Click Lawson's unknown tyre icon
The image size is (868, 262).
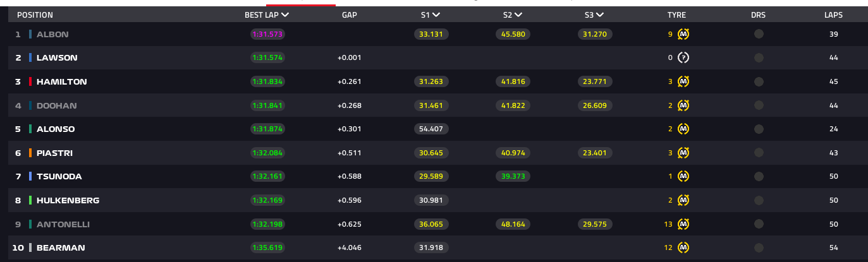click(683, 57)
